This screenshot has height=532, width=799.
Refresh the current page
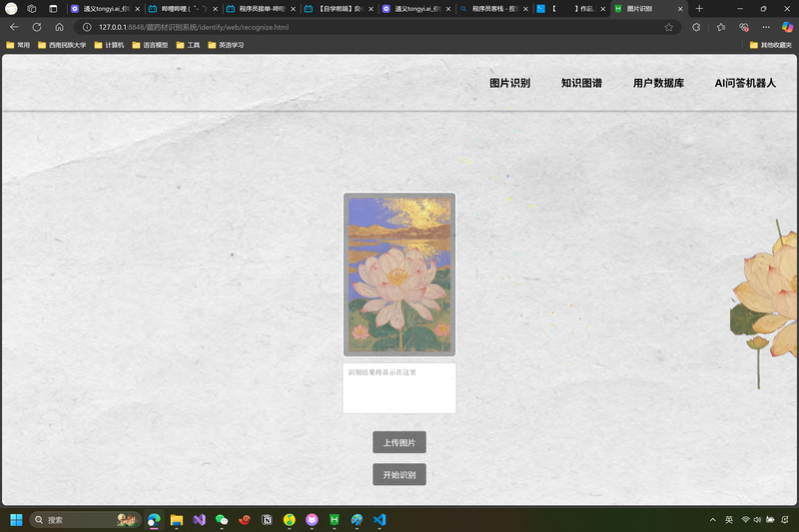[37, 27]
